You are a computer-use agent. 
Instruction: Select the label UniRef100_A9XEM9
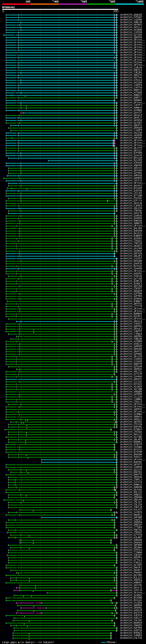(x=131, y=135)
